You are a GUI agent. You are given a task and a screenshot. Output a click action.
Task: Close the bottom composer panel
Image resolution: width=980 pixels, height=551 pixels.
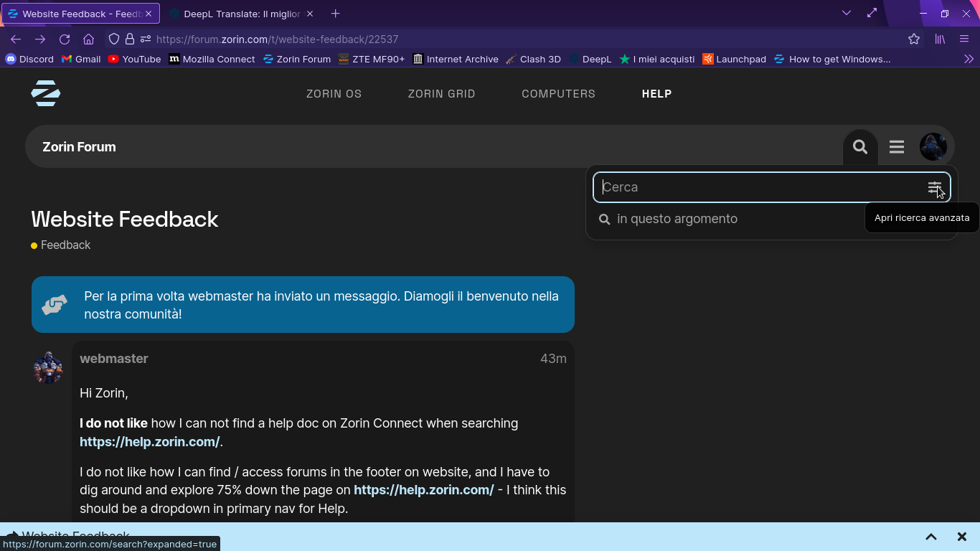tap(962, 537)
